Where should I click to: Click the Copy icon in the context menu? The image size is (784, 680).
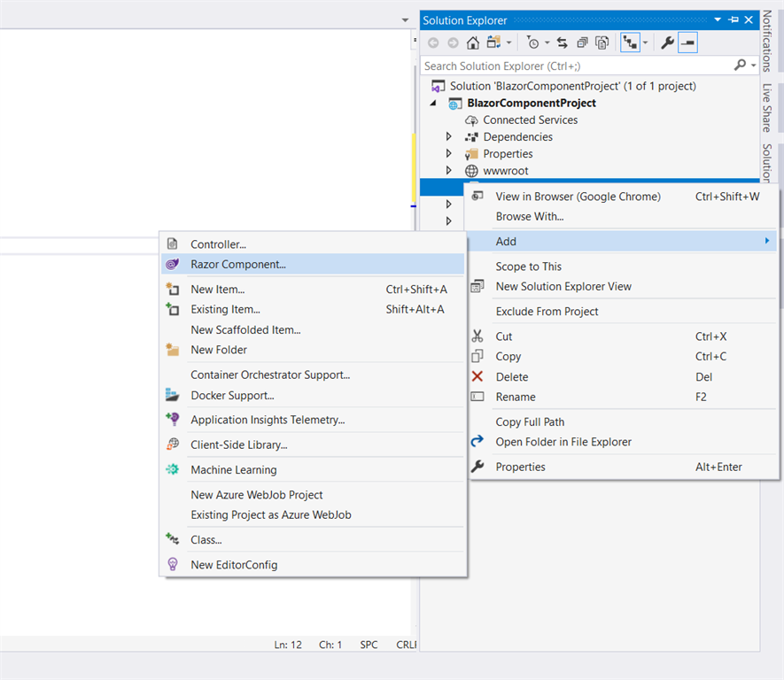tap(477, 356)
